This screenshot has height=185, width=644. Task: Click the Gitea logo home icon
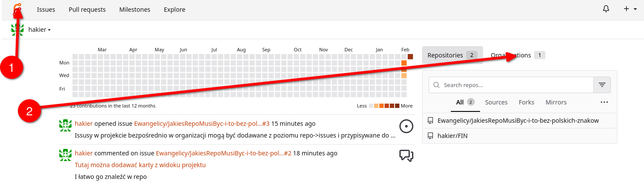(x=17, y=10)
